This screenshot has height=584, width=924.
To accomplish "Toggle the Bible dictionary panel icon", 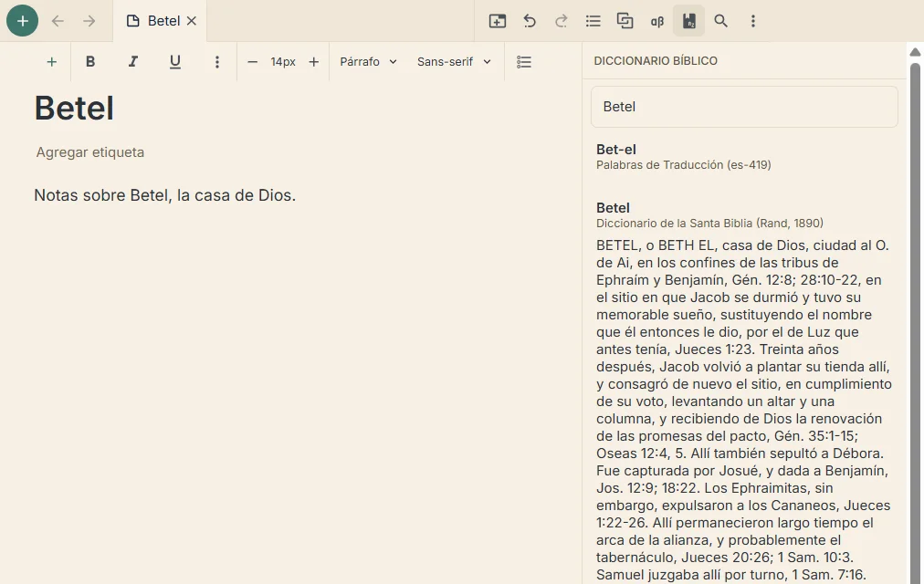I will [688, 21].
